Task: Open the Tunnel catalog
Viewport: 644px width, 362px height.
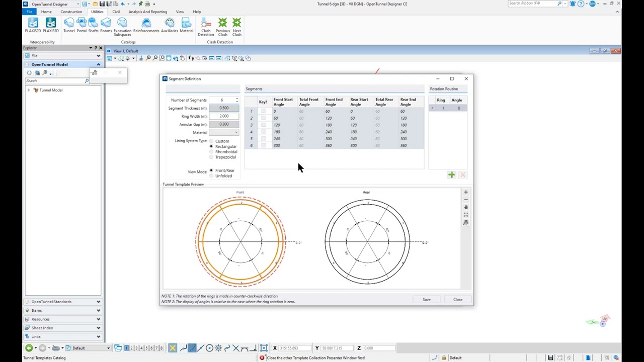Action: click(69, 26)
